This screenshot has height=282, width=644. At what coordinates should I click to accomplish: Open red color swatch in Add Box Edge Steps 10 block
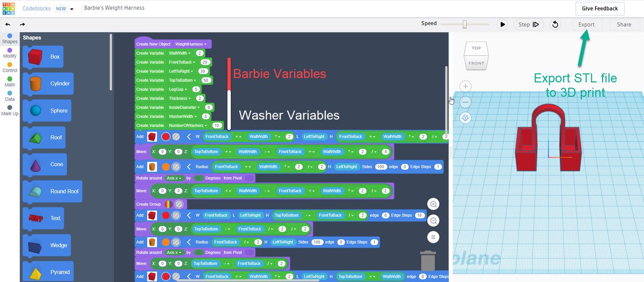(x=166, y=215)
